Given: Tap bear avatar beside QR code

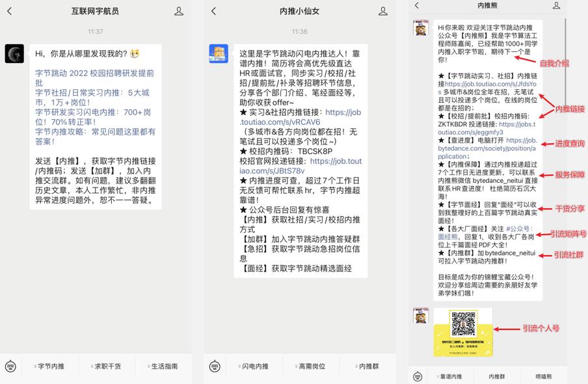Looking at the screenshot, I should (x=420, y=316).
